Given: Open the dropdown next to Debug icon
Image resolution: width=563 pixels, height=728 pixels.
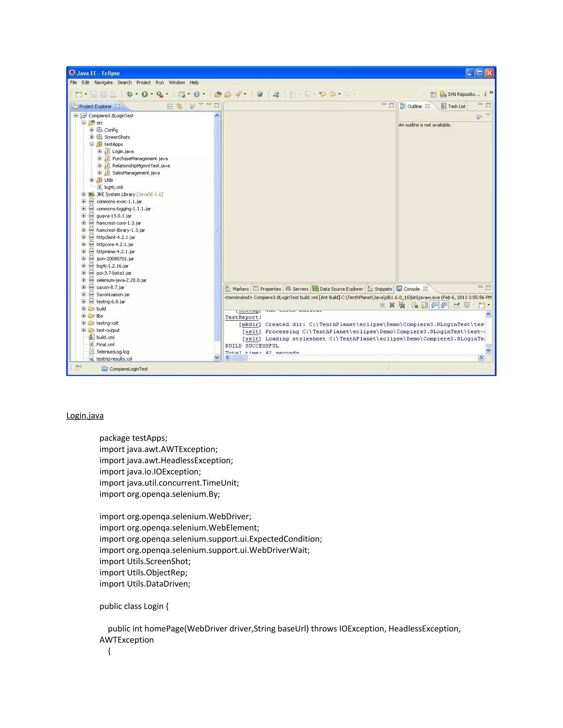Looking at the screenshot, I should tap(136, 94).
